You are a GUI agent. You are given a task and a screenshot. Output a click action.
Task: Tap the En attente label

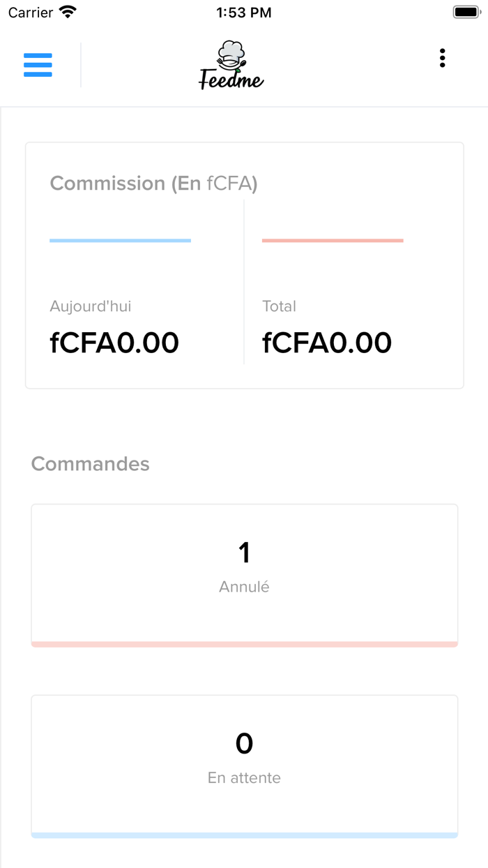[244, 778]
